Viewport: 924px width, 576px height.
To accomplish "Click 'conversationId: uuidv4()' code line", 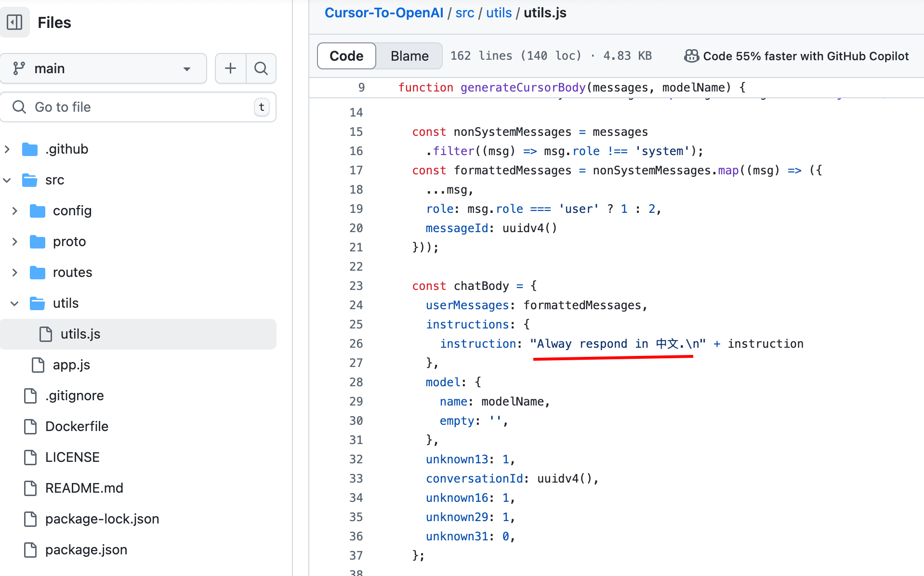I will point(512,479).
